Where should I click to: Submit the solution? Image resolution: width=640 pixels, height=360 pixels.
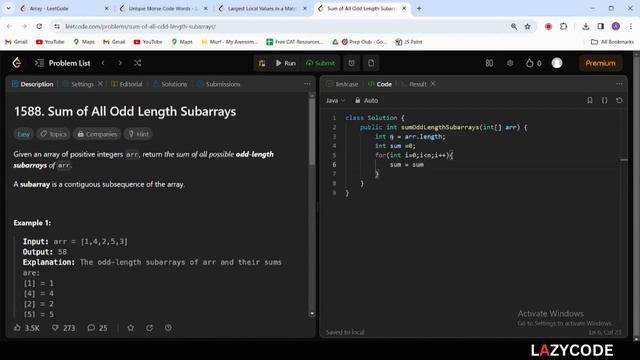tap(320, 63)
